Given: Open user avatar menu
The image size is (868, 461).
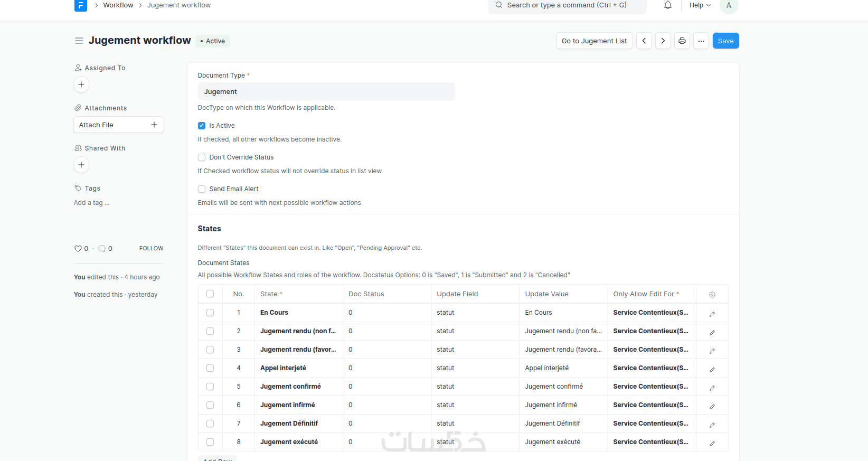Looking at the screenshot, I should tap(729, 5).
